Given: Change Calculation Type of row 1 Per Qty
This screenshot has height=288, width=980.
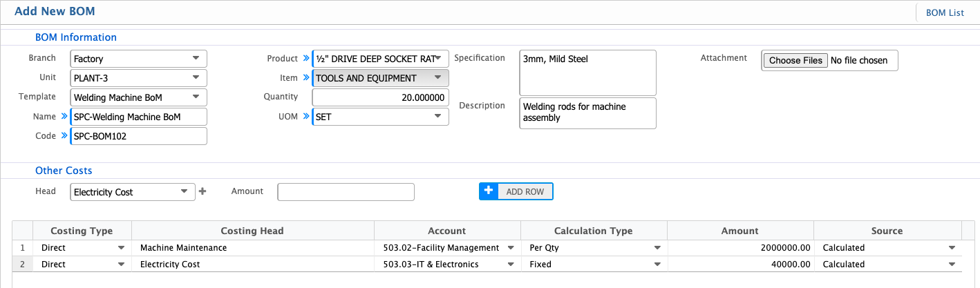Looking at the screenshot, I should [x=593, y=247].
